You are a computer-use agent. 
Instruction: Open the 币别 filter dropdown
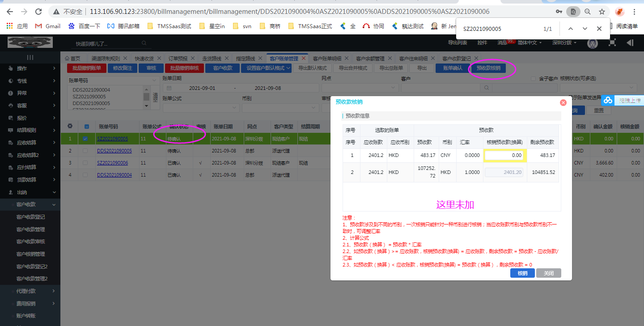tap(280, 108)
